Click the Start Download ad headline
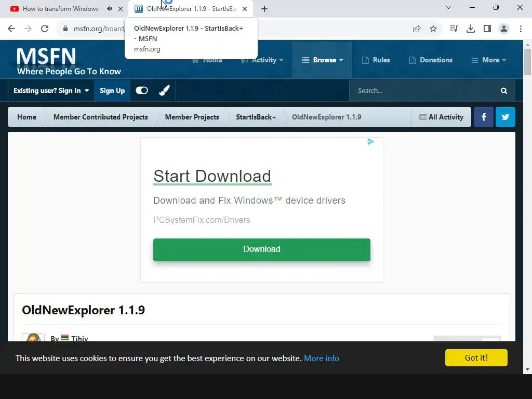This screenshot has width=532, height=399. [x=212, y=176]
